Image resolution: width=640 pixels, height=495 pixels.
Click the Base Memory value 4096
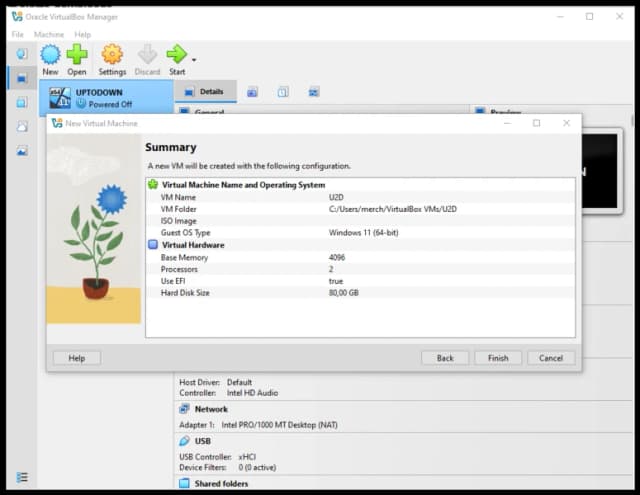[337, 257]
